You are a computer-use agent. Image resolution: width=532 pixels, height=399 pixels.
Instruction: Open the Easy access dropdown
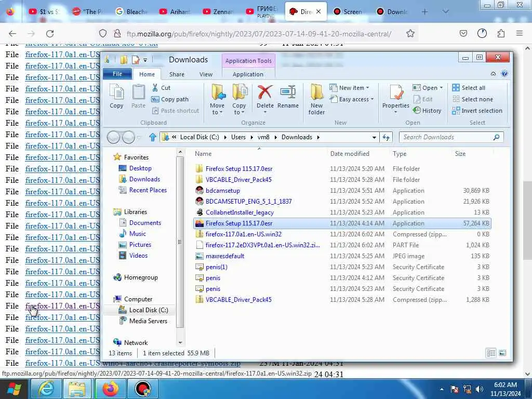coord(352,99)
